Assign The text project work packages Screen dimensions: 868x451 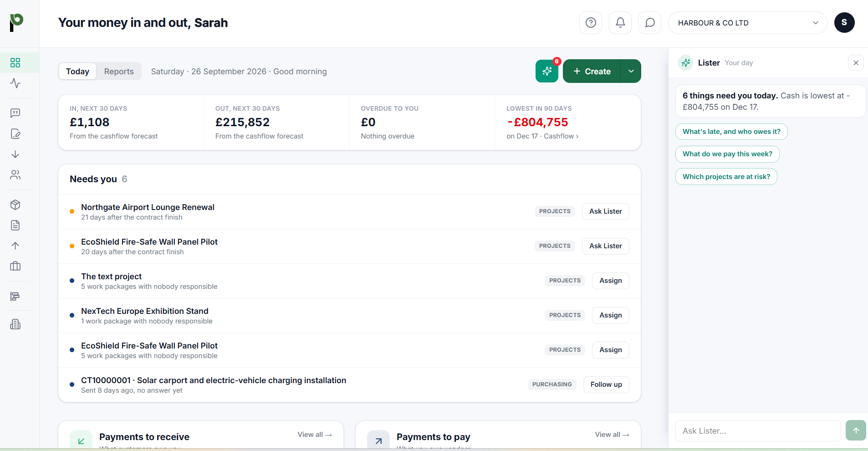[610, 281]
